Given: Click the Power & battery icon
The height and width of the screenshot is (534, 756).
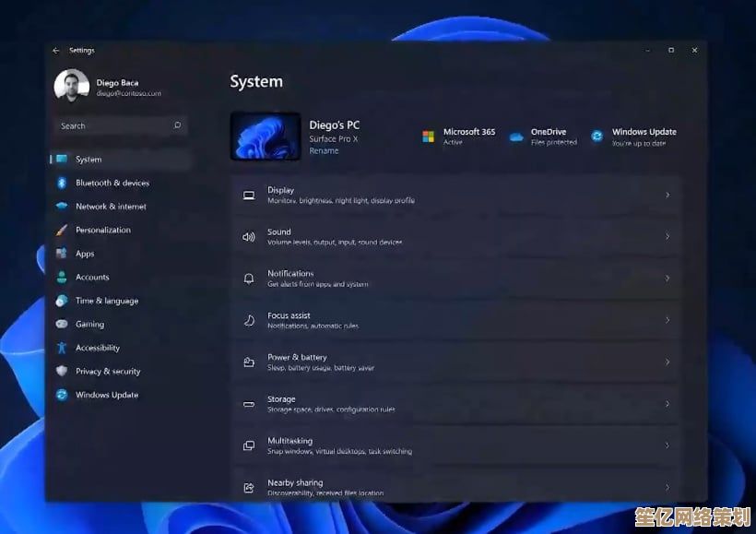Looking at the screenshot, I should (249, 362).
